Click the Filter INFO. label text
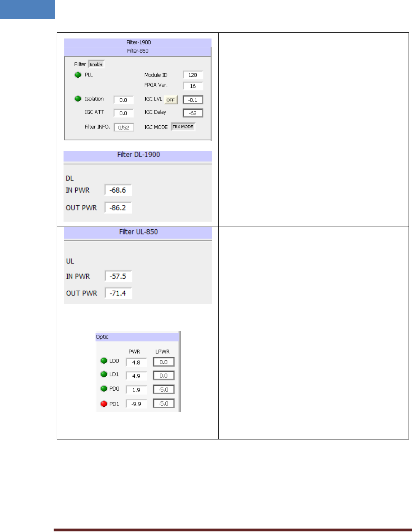 [x=97, y=127]
